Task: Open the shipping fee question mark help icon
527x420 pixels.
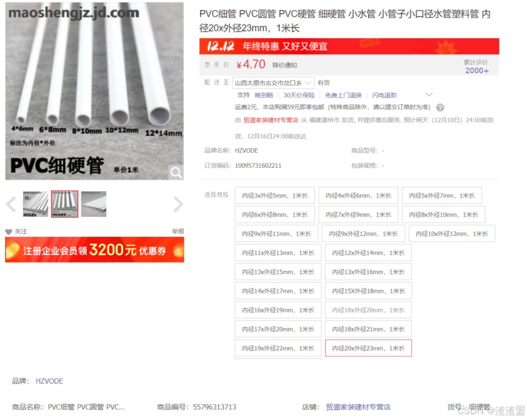Action: (440, 108)
